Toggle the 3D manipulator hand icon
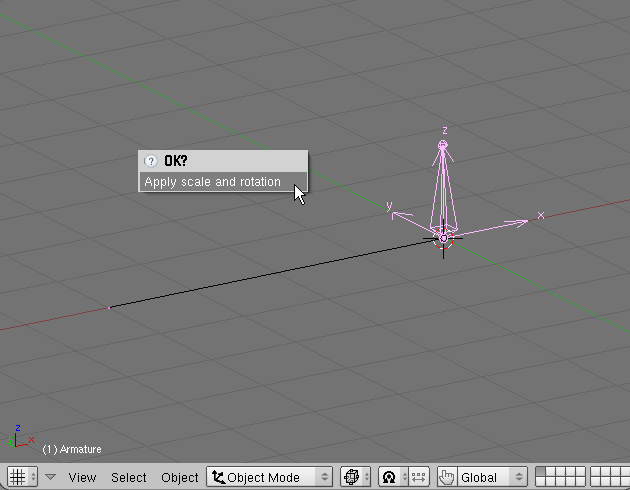630x490 pixels. coord(446,477)
